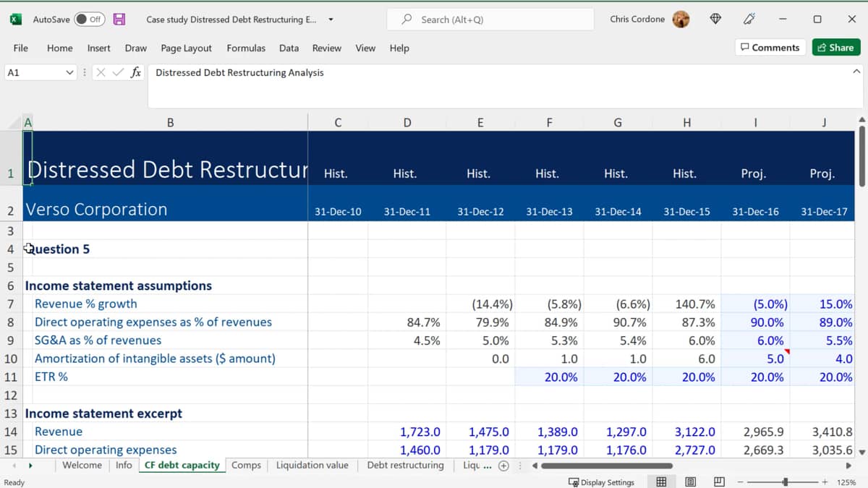Switch to the Info sheet tab
The height and width of the screenshot is (488, 868).
124,465
